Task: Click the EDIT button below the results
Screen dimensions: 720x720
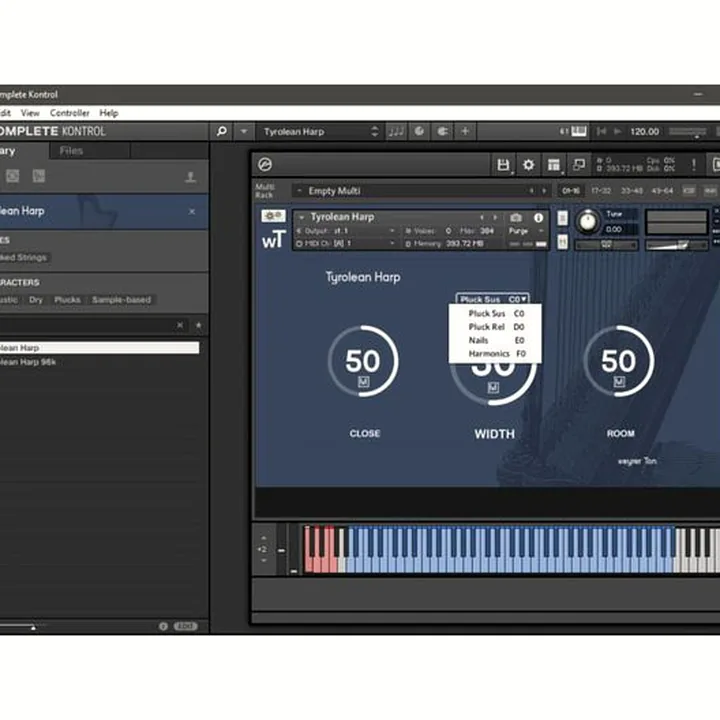Action: point(186,626)
